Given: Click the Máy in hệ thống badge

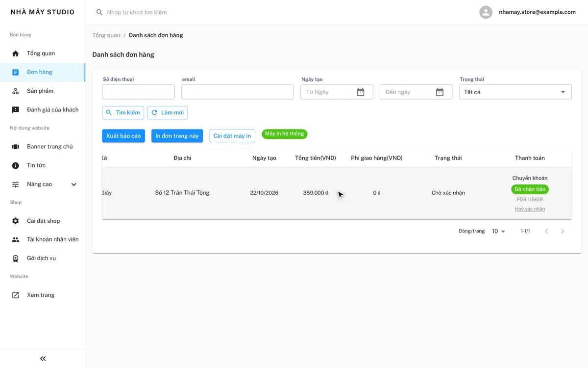Looking at the screenshot, I should (x=285, y=134).
